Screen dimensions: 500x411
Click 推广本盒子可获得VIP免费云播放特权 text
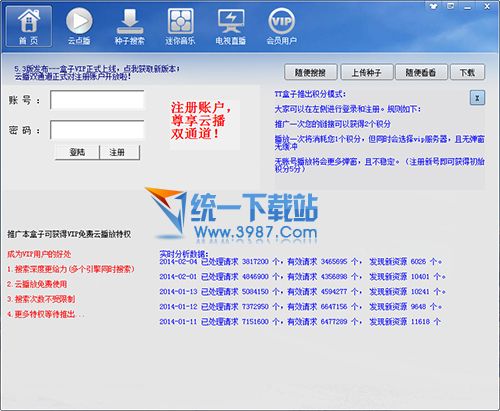click(69, 234)
